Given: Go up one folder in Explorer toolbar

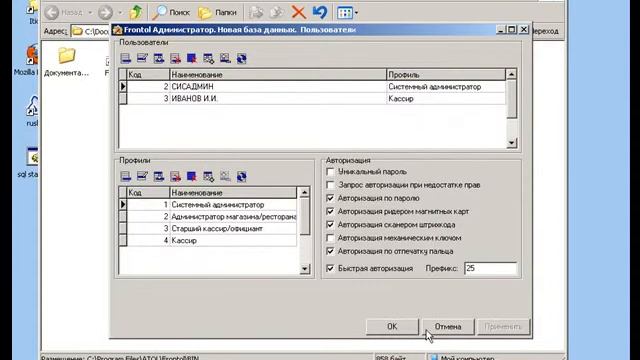Looking at the screenshot, I should tap(136, 13).
